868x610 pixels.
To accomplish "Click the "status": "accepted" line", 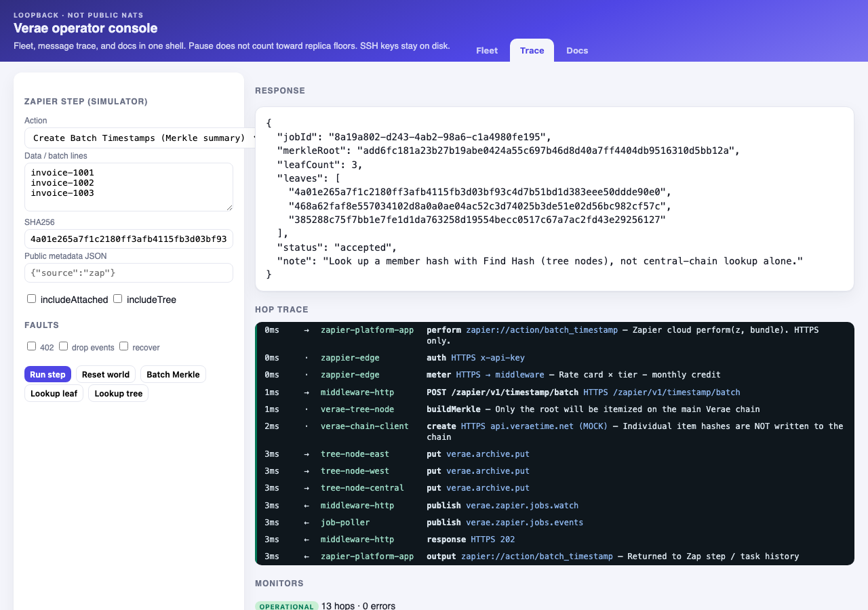I will point(337,247).
